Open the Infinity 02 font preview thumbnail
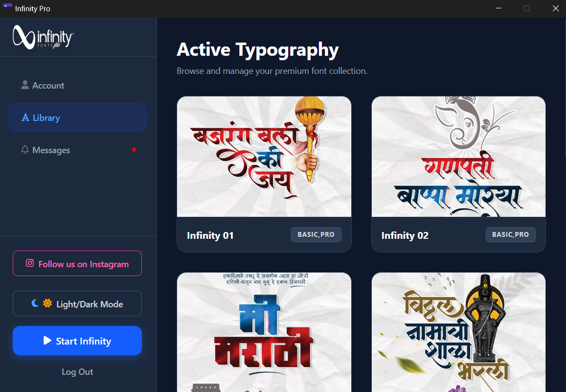 (x=458, y=157)
